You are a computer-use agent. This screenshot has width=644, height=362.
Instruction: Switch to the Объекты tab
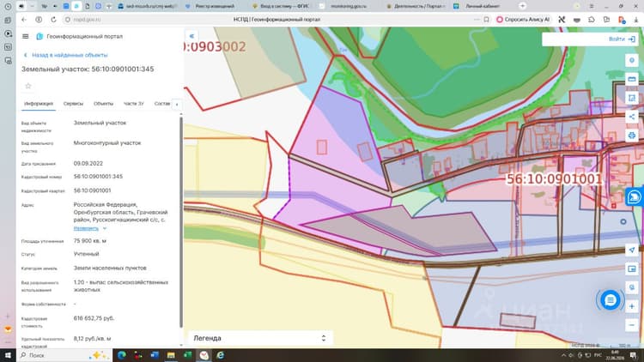click(x=104, y=104)
